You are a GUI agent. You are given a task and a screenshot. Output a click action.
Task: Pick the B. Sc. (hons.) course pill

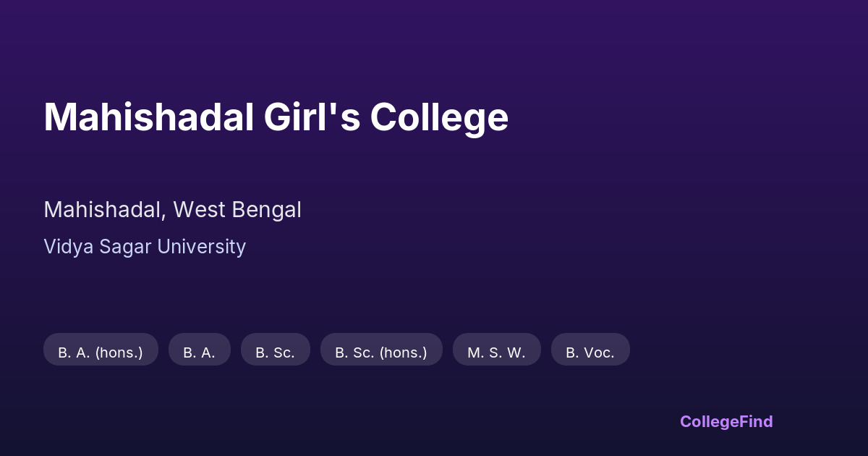[380, 352]
